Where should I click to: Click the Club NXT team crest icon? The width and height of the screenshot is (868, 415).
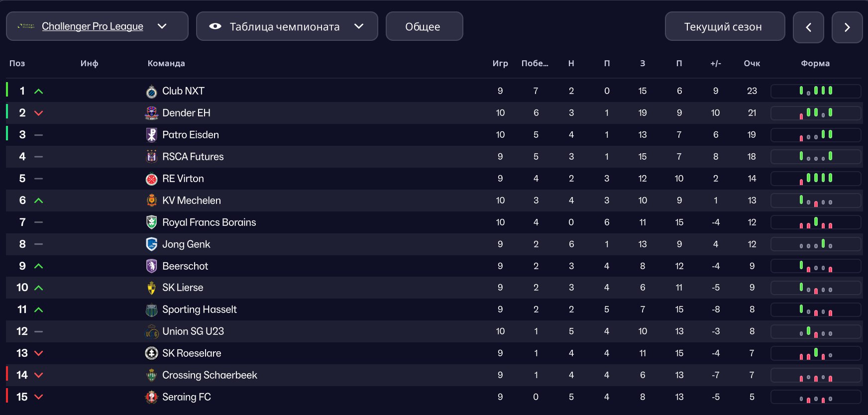tap(151, 92)
